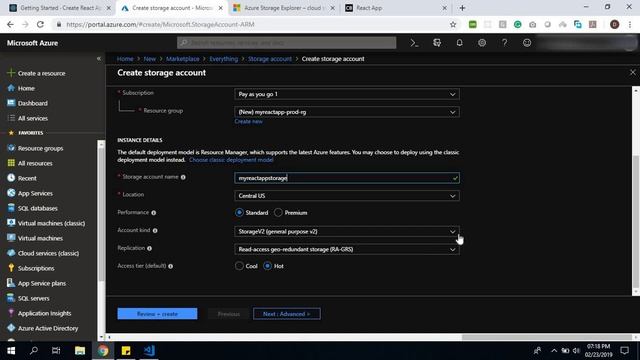Open feedback smiley icon
640x360 pixels.
tap(527, 43)
